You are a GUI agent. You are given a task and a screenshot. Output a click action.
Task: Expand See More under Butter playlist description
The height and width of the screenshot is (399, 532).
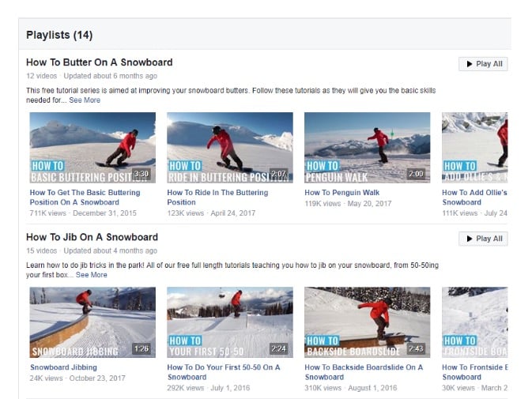[x=85, y=100]
